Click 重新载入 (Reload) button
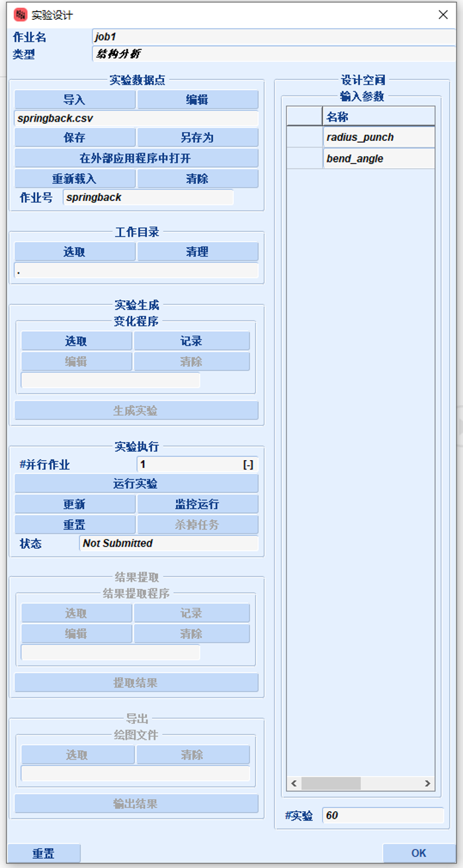The width and height of the screenshot is (463, 868). [75, 179]
